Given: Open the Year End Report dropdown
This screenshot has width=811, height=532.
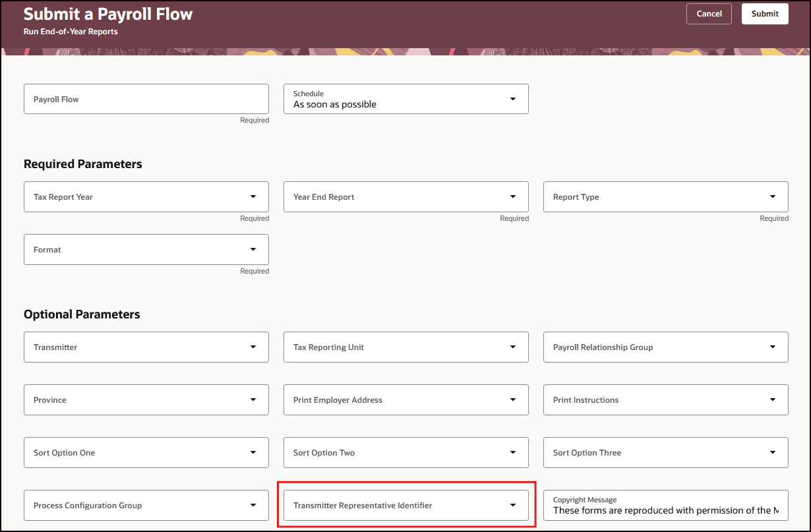Looking at the screenshot, I should (x=405, y=197).
